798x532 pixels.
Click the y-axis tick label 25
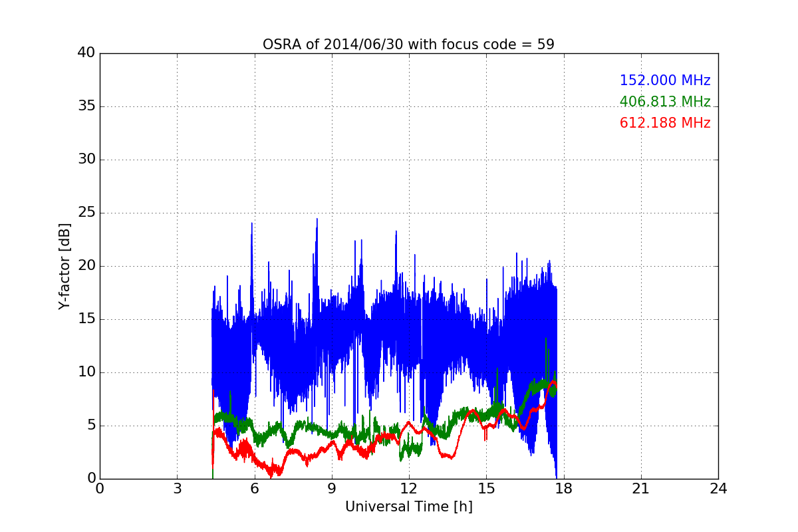(86, 213)
